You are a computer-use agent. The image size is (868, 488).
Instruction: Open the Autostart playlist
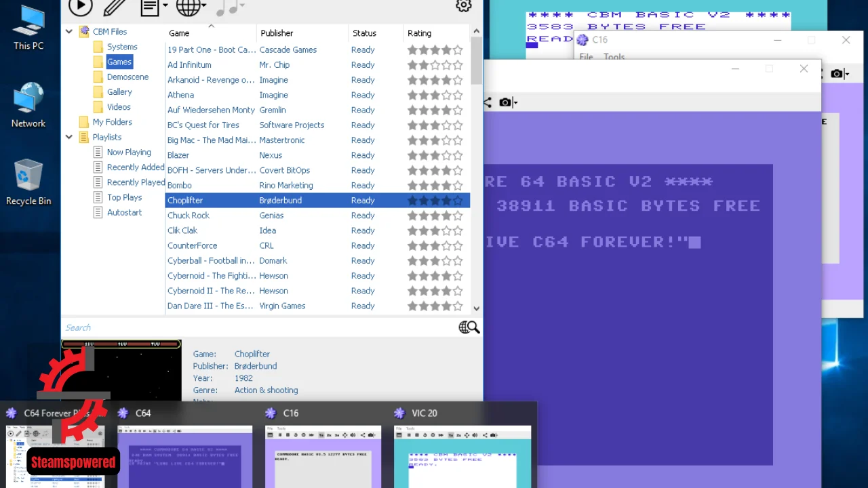125,212
